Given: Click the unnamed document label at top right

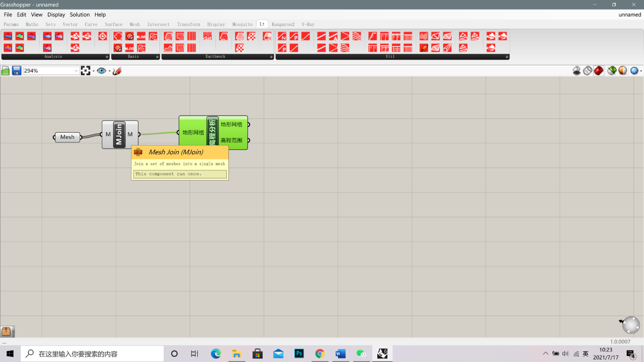Looking at the screenshot, I should [630, 15].
